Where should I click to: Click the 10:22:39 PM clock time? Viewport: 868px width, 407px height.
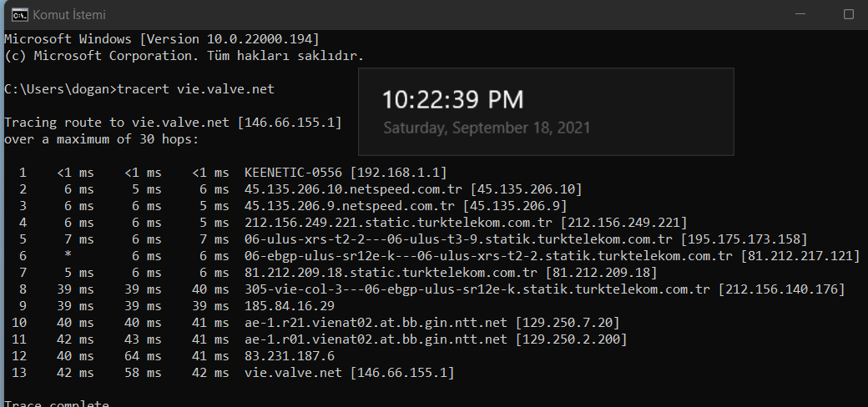[453, 100]
